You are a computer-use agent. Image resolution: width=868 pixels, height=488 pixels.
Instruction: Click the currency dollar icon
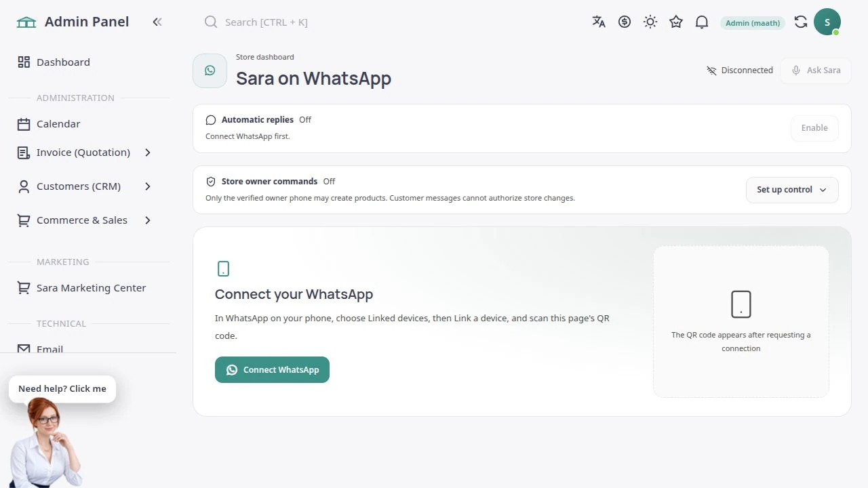pyautogui.click(x=625, y=22)
